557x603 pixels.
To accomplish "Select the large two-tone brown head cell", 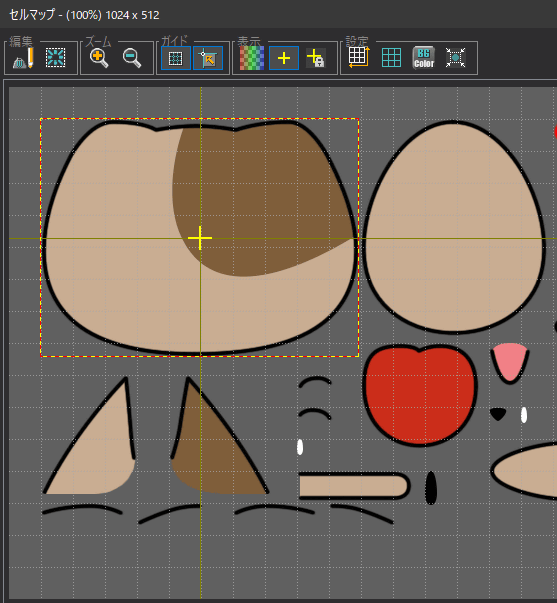I will (200, 238).
